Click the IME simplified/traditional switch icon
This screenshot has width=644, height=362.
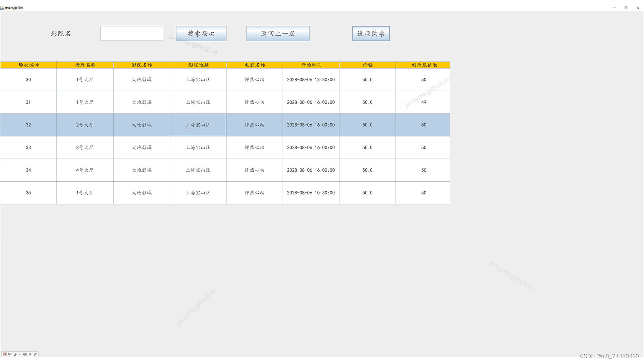tap(30, 354)
